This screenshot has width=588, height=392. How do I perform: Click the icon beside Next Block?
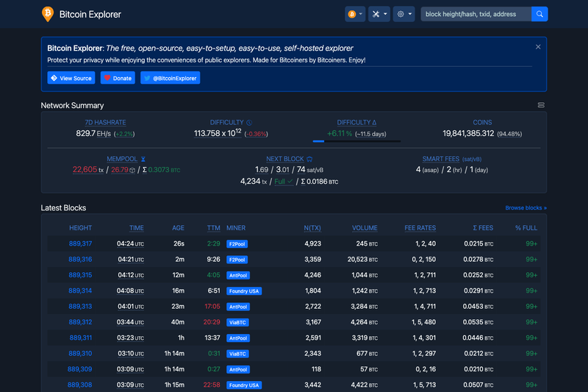(309, 159)
